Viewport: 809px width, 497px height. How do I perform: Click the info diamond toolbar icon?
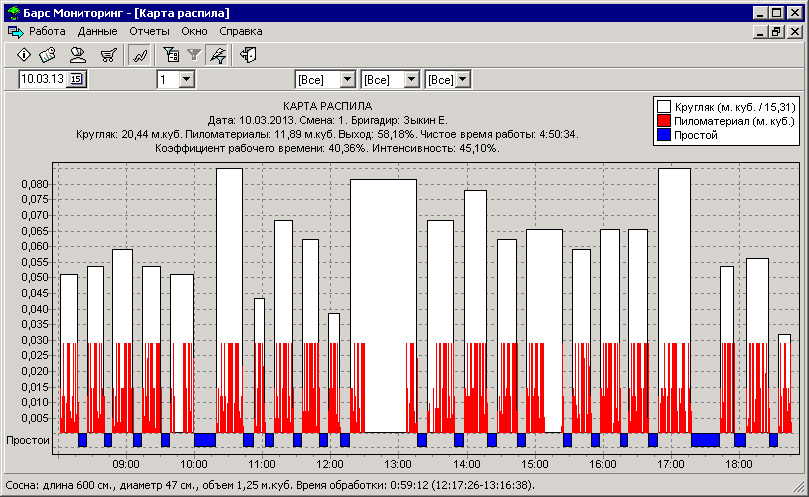click(x=23, y=55)
